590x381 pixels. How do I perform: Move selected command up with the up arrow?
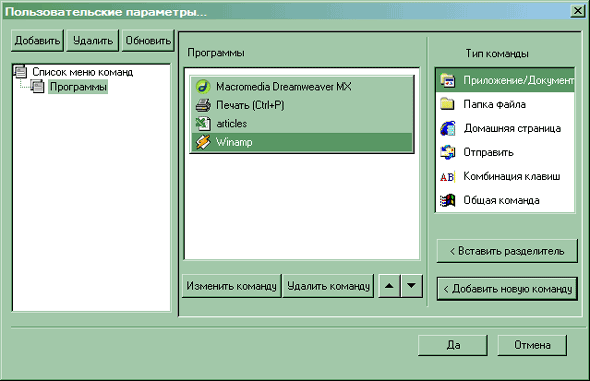pos(389,286)
